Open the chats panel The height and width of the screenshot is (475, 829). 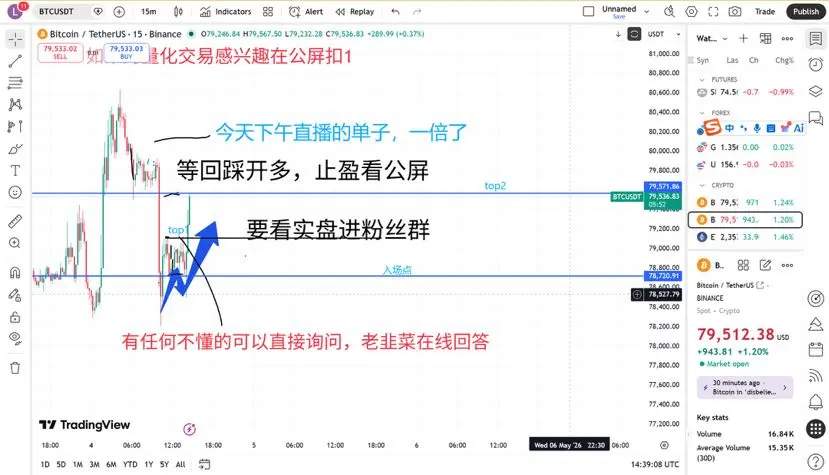coord(816,118)
